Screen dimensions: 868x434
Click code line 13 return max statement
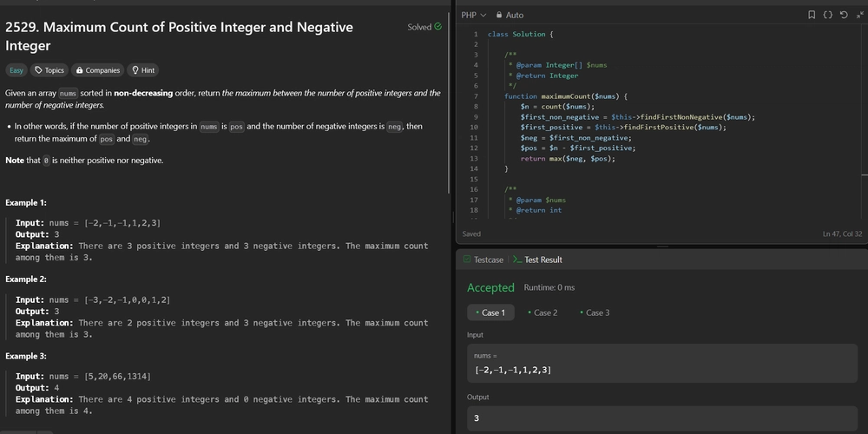568,158
